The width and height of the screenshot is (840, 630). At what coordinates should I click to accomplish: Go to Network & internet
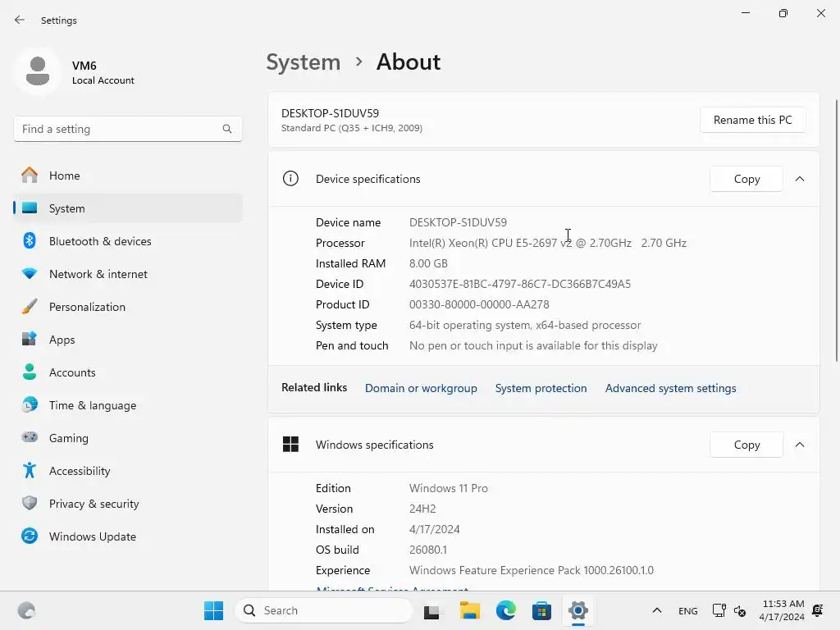127,274
